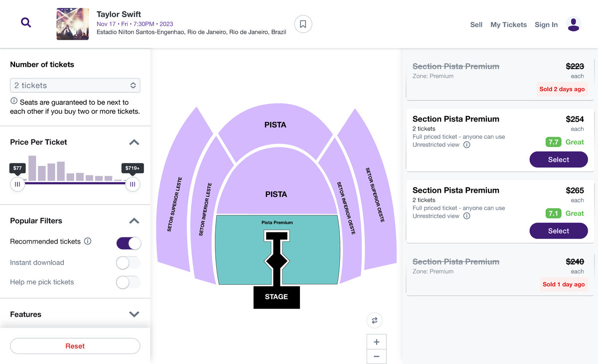Viewport: 598px width, 364px height.
Task: Collapse the Price Per Ticket section
Action: pyautogui.click(x=134, y=142)
